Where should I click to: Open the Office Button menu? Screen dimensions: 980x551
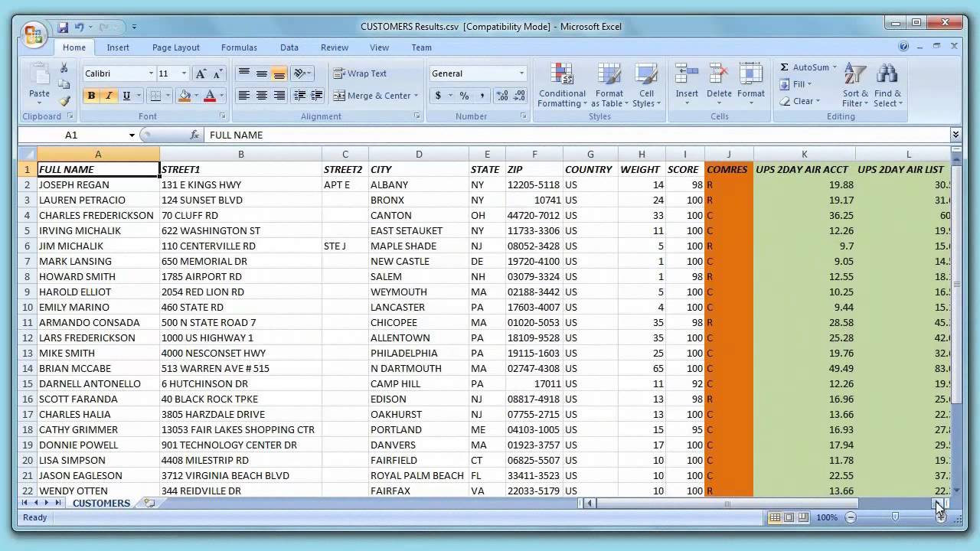(34, 34)
